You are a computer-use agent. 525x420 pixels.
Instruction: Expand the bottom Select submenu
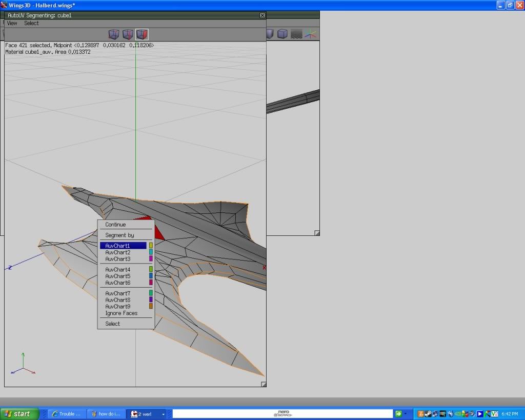tap(113, 324)
